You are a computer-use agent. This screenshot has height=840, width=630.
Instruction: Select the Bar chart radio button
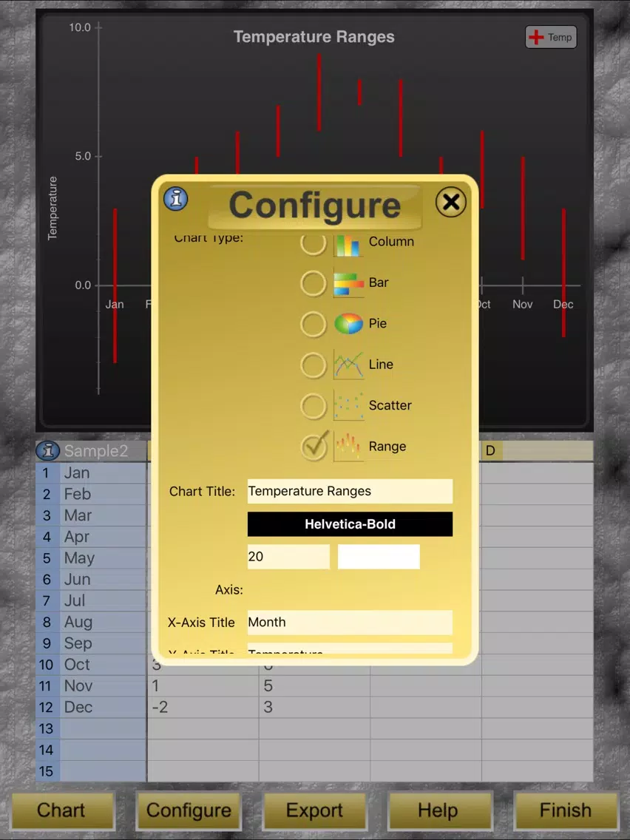[x=314, y=283]
